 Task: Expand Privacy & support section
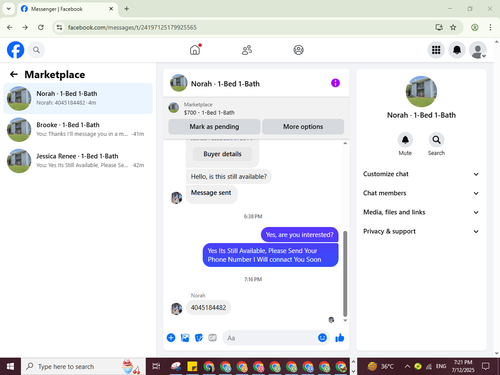pyautogui.click(x=421, y=231)
